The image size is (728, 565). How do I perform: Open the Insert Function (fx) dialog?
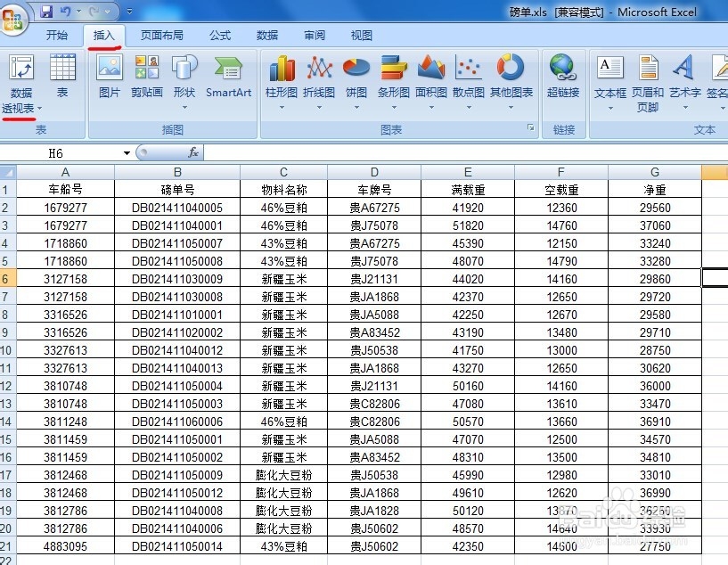coord(193,152)
